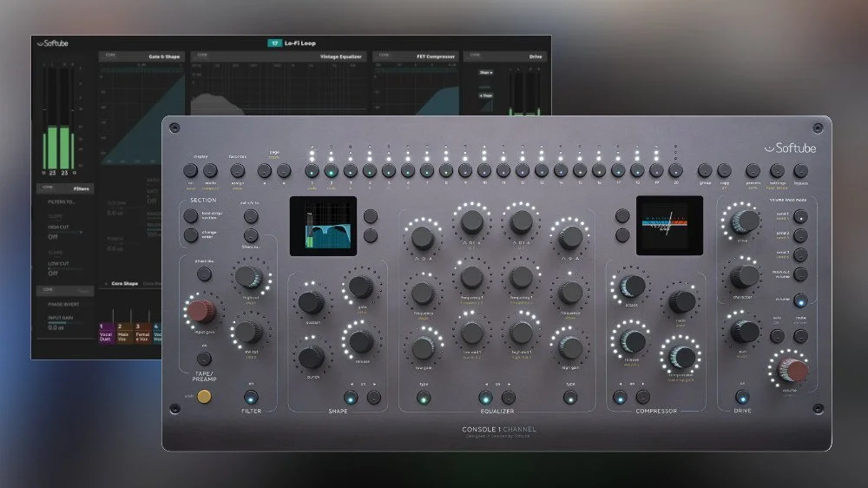
Task: Select track button 5 on the controller
Action: tap(389, 170)
